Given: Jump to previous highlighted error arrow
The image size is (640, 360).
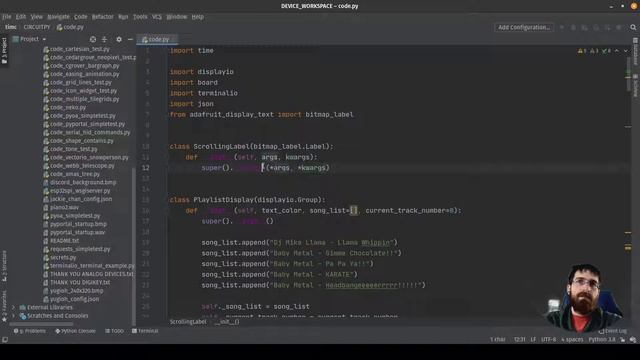Looking at the screenshot, I should pyautogui.click(x=617, y=51).
